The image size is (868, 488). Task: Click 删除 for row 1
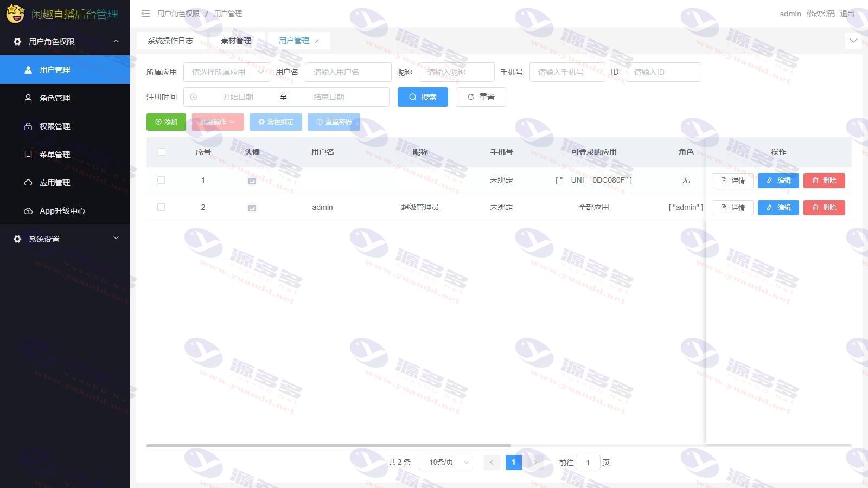[824, 181]
